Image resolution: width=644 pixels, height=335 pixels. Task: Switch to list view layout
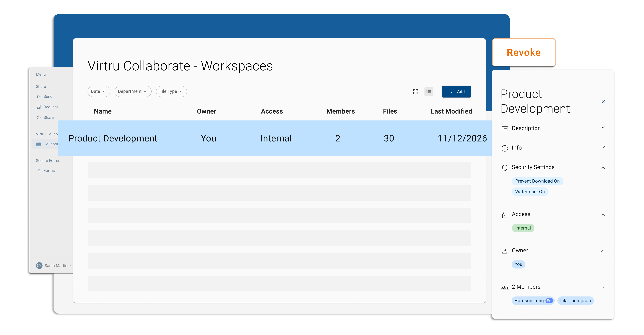429,92
